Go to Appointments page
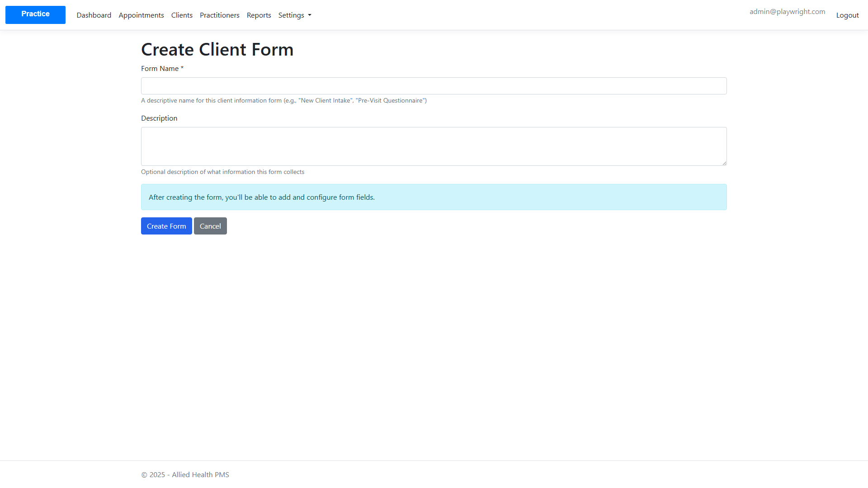The height and width of the screenshot is (488, 868). 141,15
